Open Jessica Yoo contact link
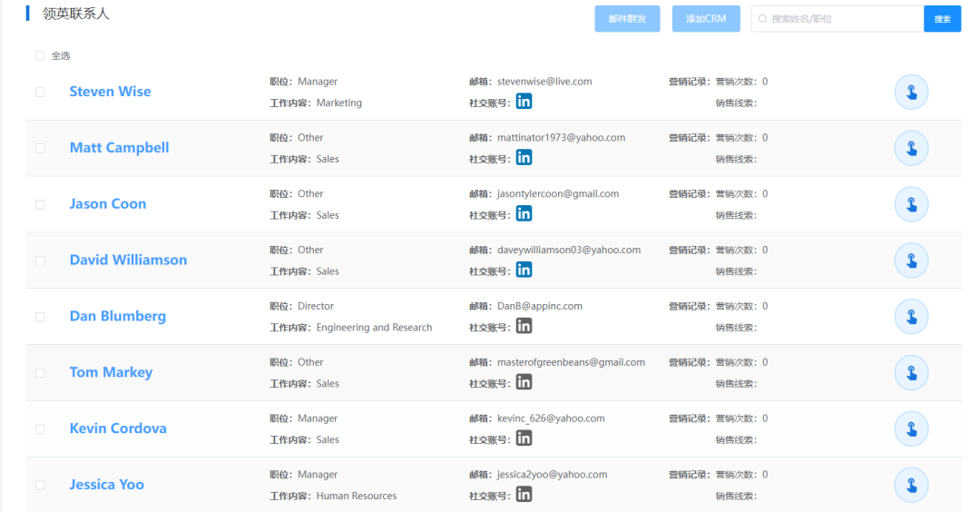 click(106, 485)
